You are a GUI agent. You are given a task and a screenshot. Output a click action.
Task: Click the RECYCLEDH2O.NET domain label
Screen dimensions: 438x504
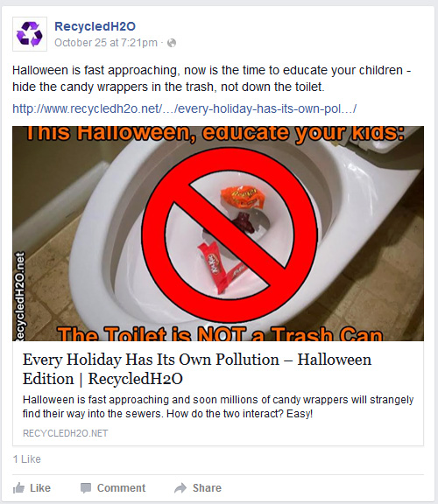coord(66,433)
